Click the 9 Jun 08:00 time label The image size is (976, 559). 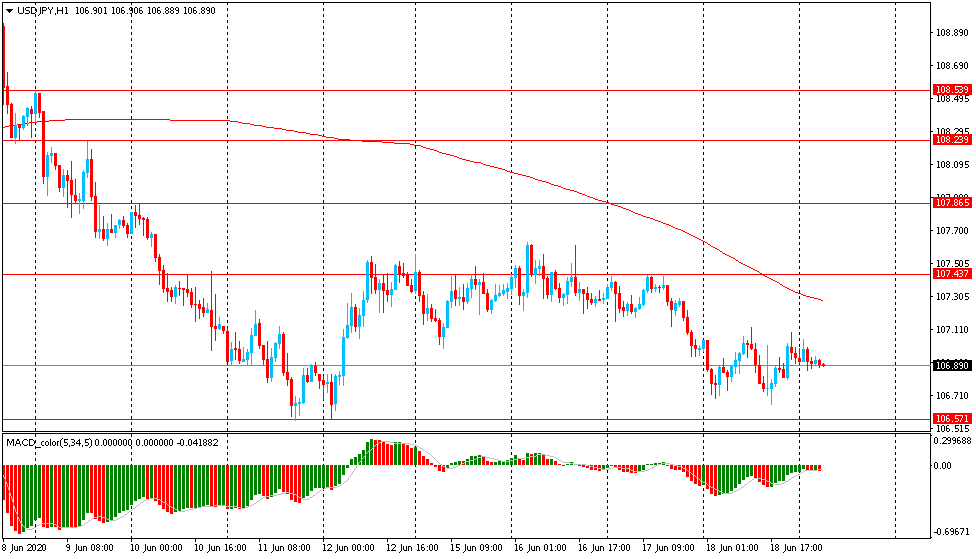tap(90, 548)
